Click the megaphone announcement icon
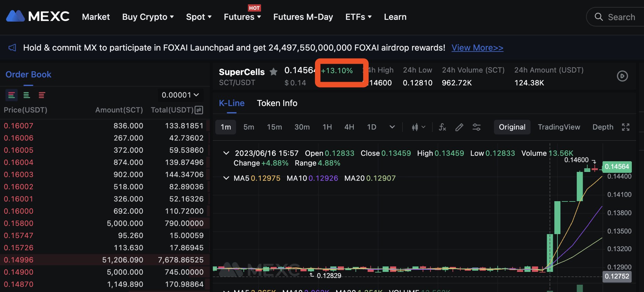 12,47
